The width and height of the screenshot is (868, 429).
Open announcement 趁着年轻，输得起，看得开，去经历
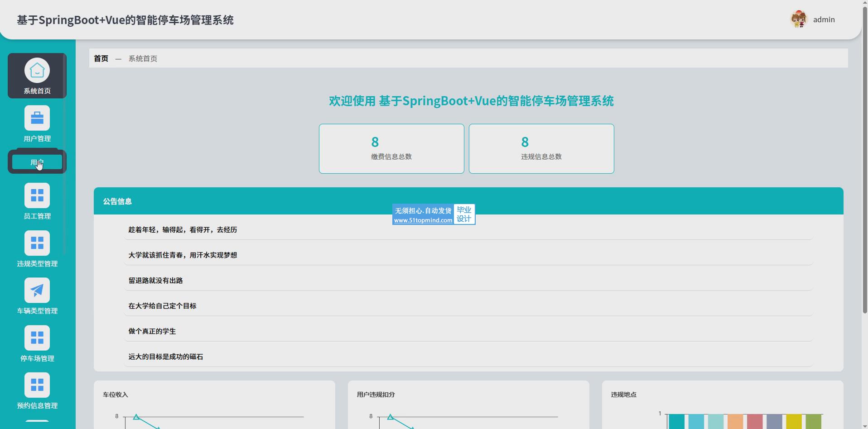[183, 230]
